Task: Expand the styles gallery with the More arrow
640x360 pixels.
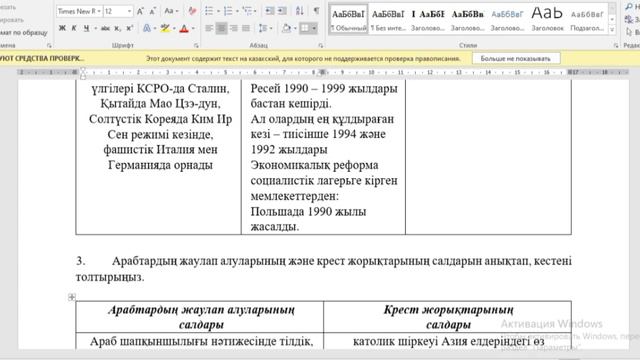Action: (x=612, y=29)
